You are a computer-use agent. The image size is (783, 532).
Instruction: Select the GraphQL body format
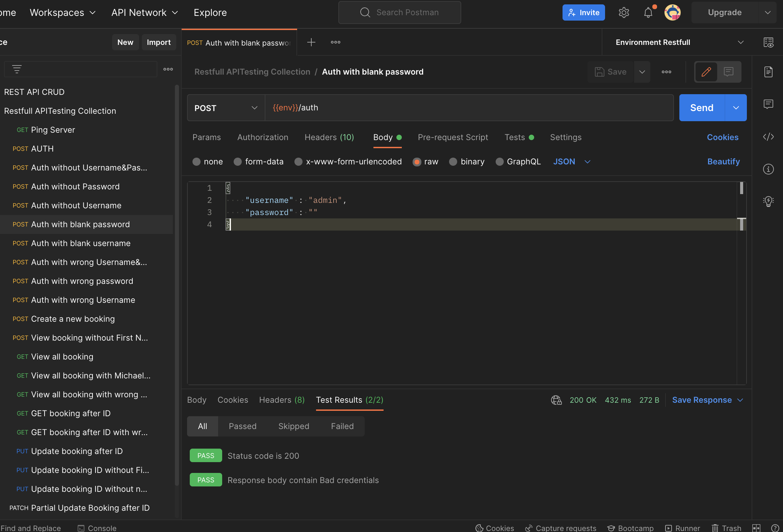[499, 162]
